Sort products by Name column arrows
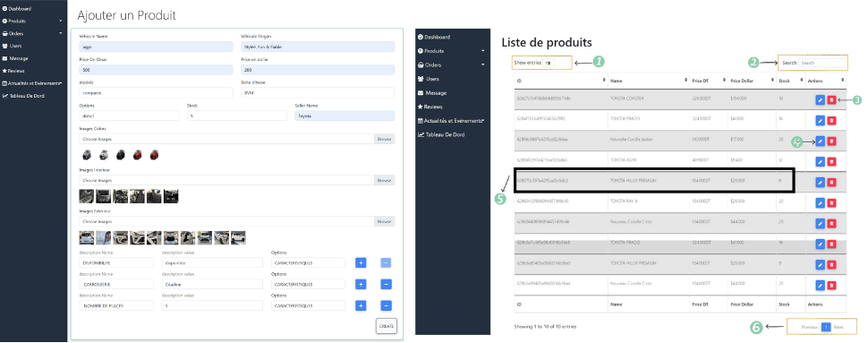868x343 pixels. [x=685, y=81]
